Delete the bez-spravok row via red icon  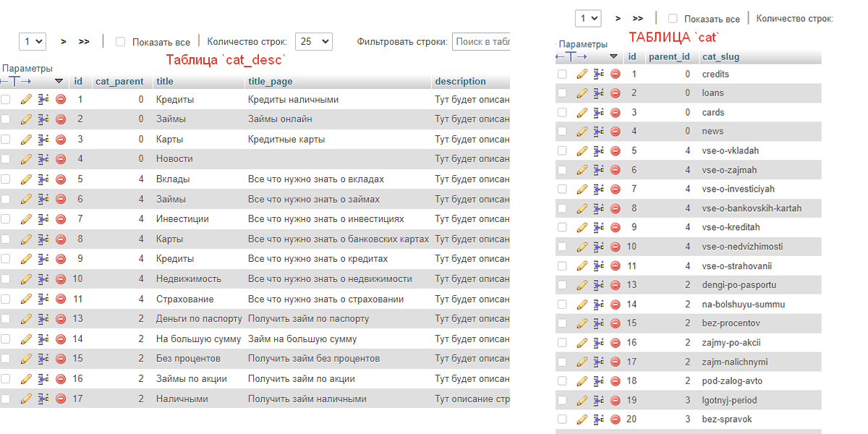[x=616, y=419]
